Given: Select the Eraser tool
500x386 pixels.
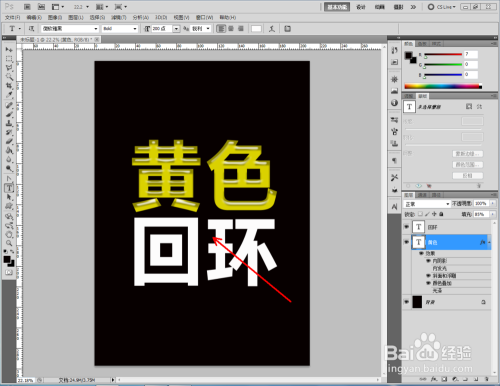Looking at the screenshot, I should [x=9, y=142].
